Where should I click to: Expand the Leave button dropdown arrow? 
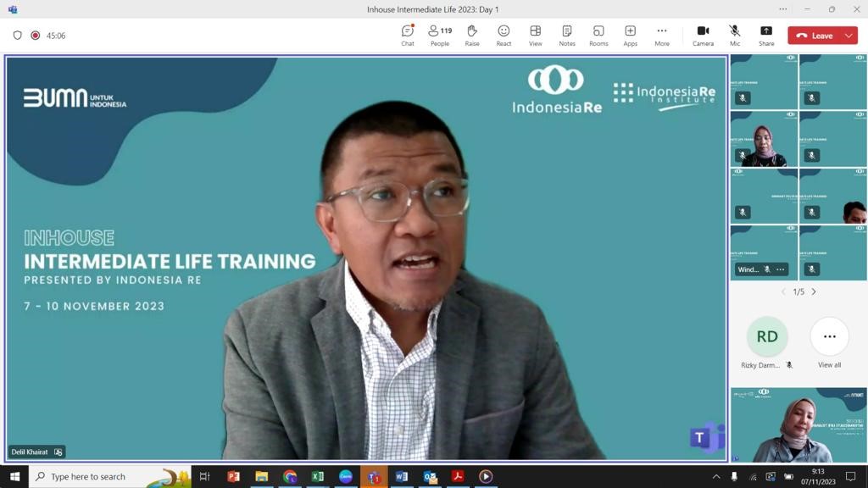point(849,36)
